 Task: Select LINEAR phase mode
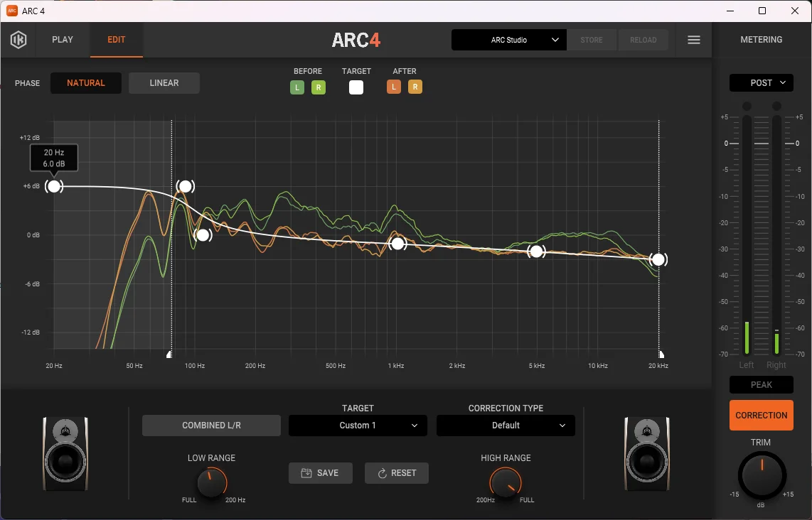tap(164, 83)
